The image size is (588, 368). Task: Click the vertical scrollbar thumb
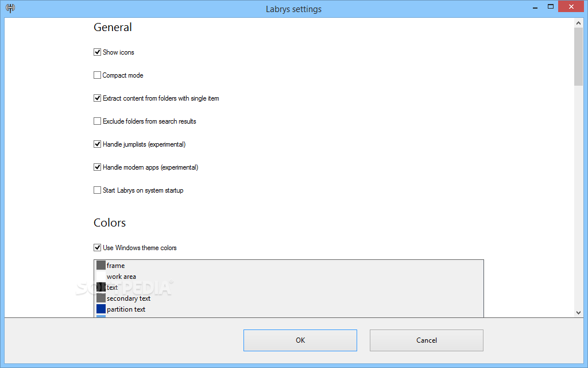coord(578,57)
